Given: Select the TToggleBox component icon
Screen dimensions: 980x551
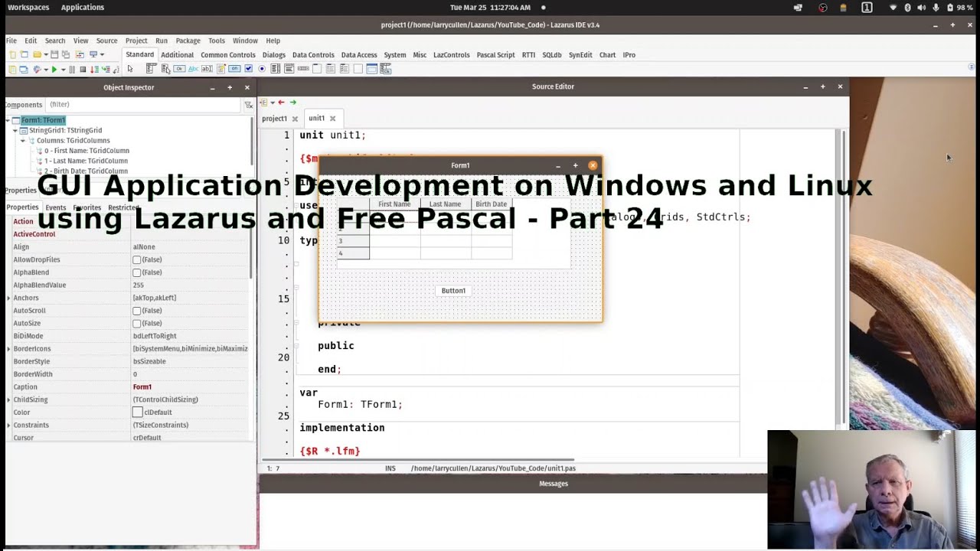Looking at the screenshot, I should coord(234,69).
